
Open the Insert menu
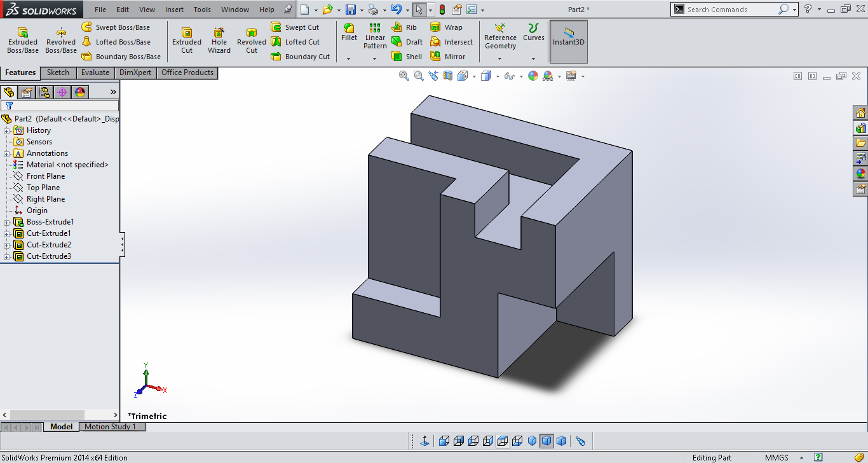click(174, 10)
